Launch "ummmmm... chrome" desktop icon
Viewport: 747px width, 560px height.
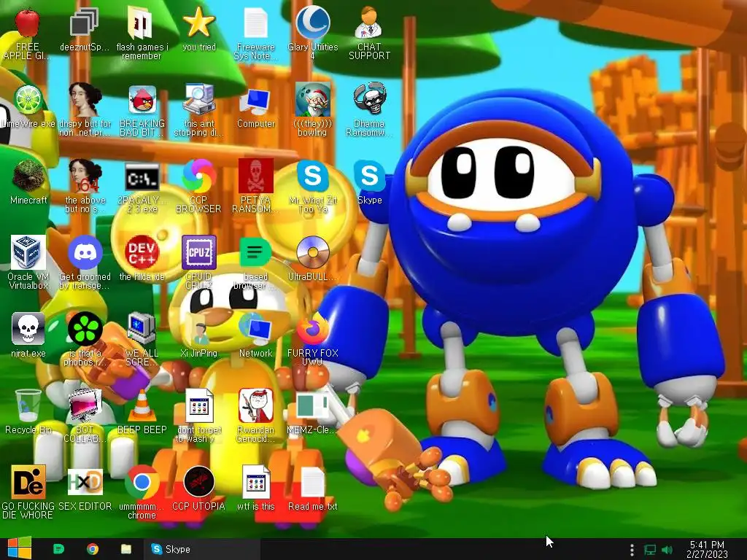pyautogui.click(x=142, y=483)
